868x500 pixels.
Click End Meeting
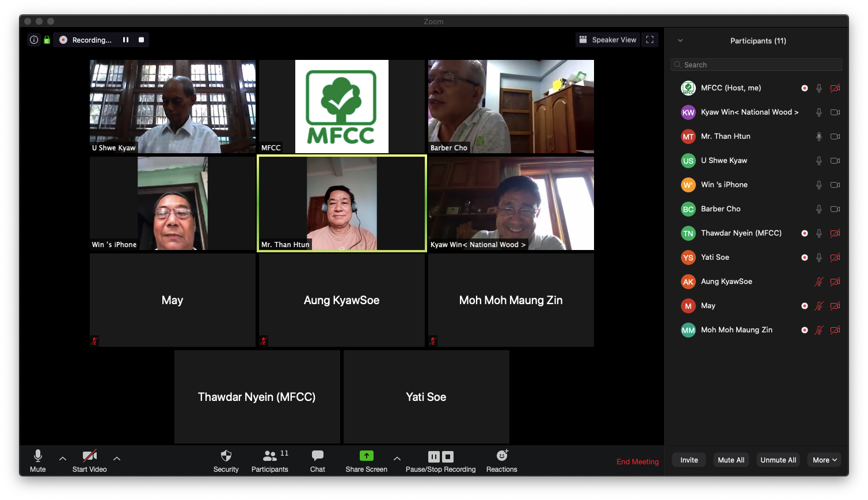[637, 461]
